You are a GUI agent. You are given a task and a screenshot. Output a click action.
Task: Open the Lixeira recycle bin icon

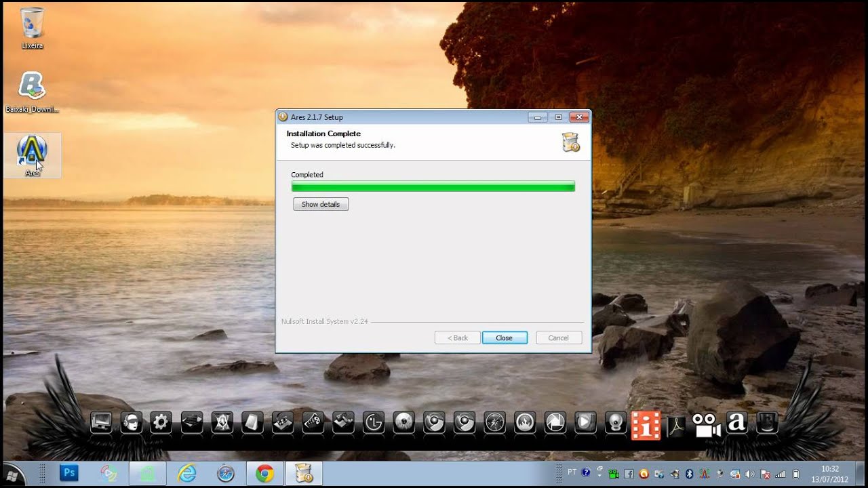[32, 28]
